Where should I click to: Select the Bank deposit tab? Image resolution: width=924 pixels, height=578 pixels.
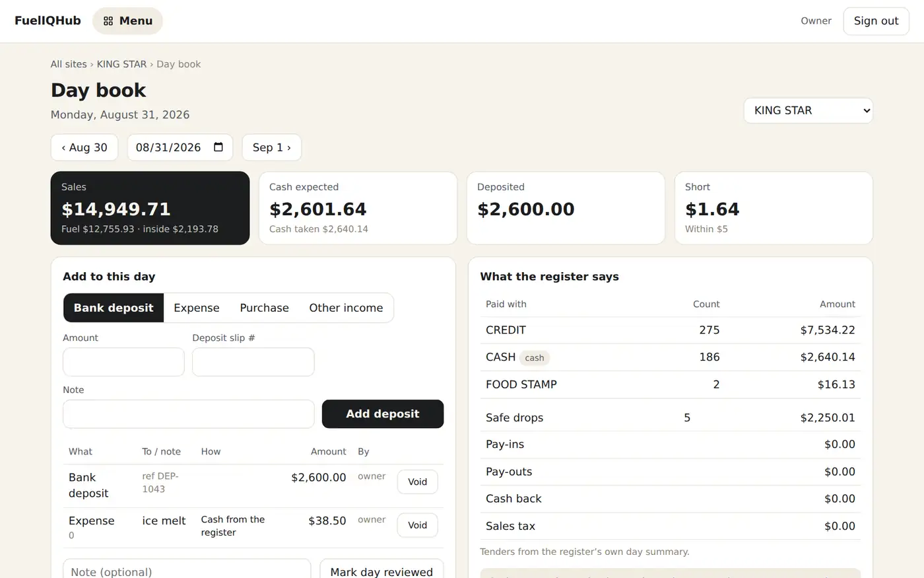pos(114,308)
